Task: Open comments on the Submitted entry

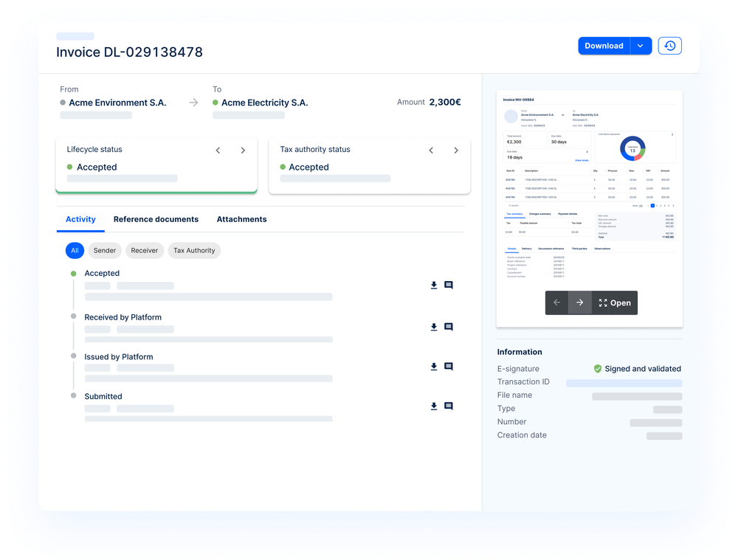Action: [x=448, y=405]
